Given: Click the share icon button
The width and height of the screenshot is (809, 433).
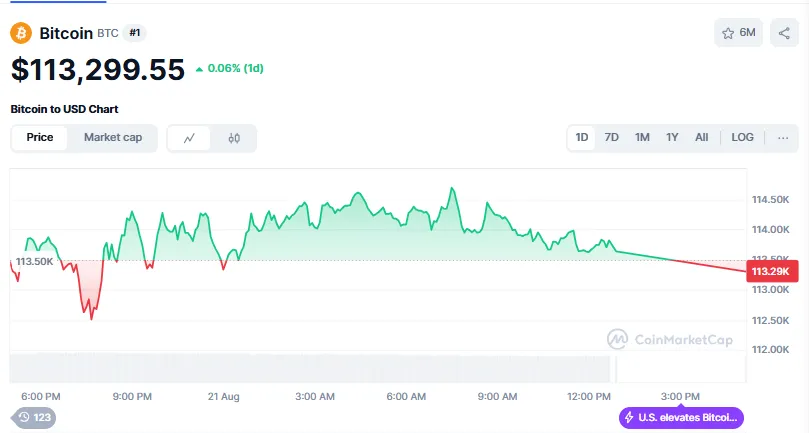Looking at the screenshot, I should pos(784,33).
